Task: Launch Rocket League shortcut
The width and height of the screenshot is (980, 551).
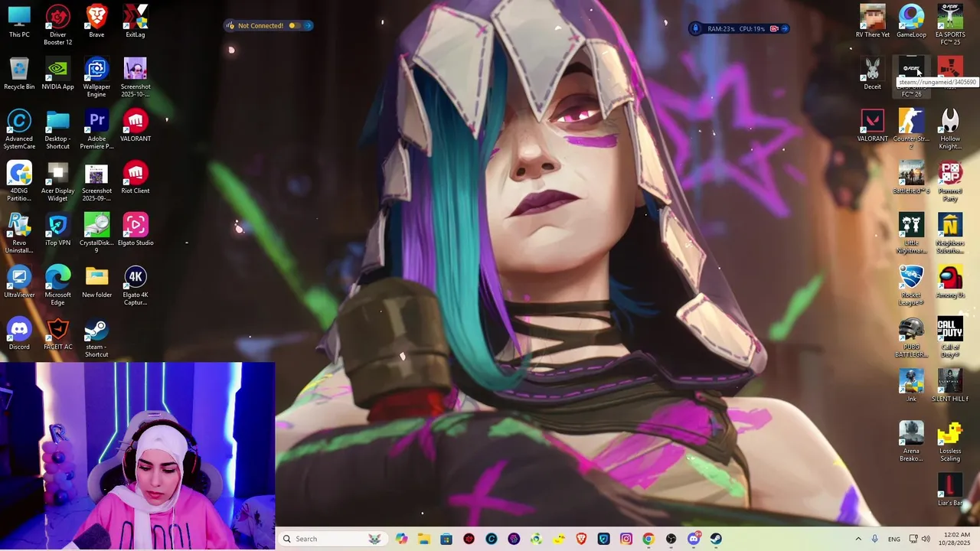Action: [x=911, y=285]
